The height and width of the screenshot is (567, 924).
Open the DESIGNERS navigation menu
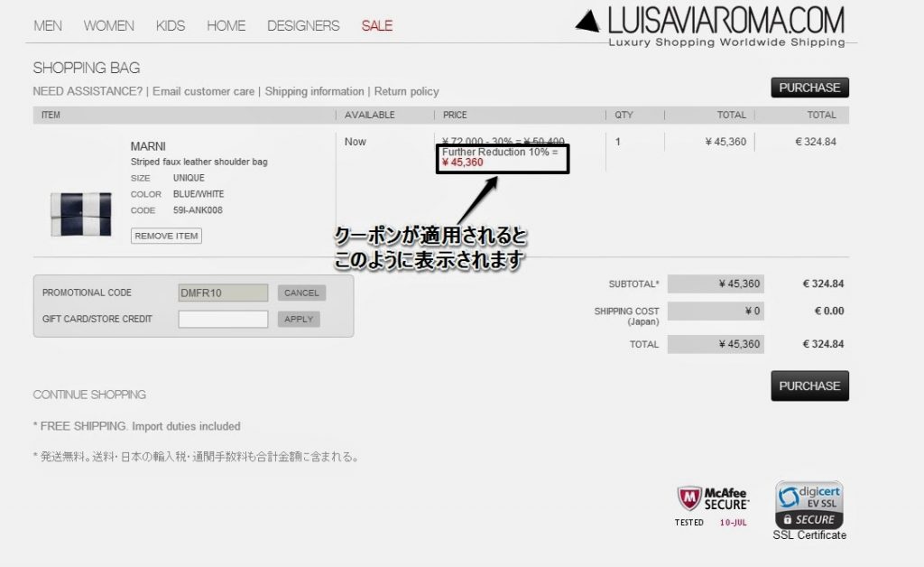tap(303, 26)
